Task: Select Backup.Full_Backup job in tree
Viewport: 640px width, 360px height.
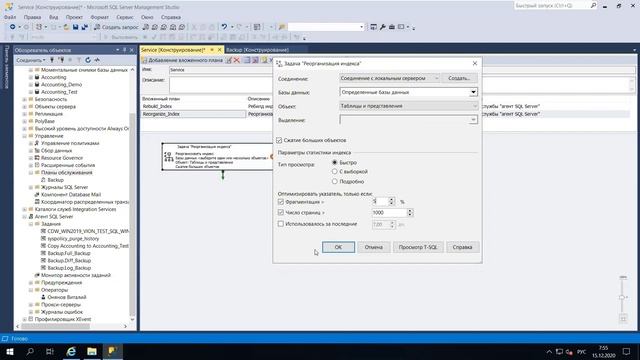Action: pyautogui.click(x=69, y=253)
